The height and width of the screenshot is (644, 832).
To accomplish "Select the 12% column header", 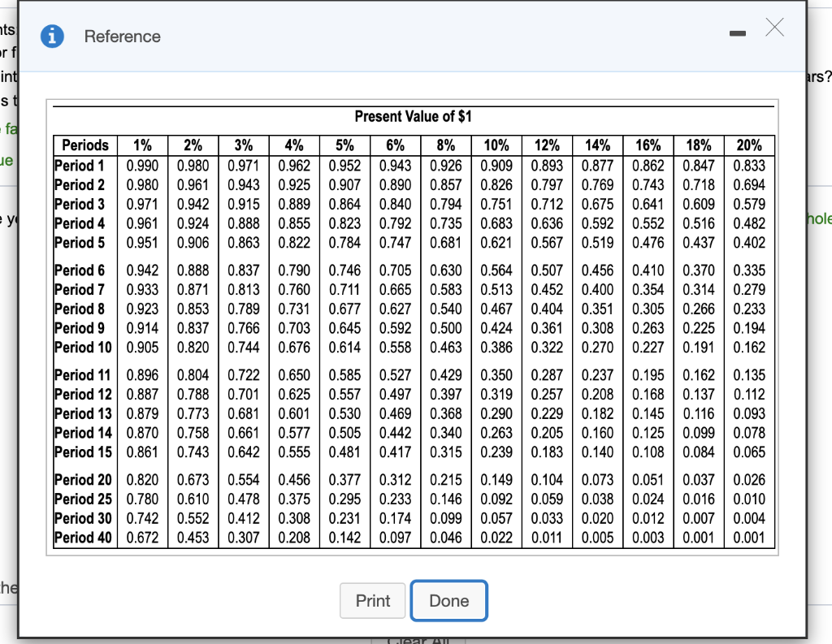I will [547, 145].
